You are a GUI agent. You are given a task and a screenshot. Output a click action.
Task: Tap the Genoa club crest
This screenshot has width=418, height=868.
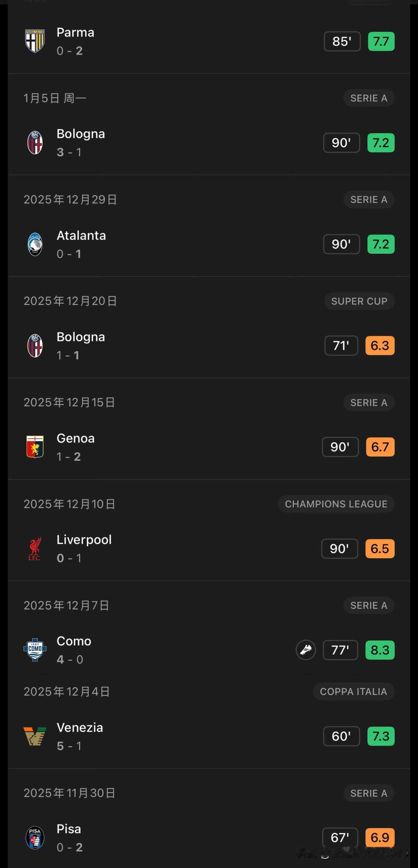(x=35, y=447)
